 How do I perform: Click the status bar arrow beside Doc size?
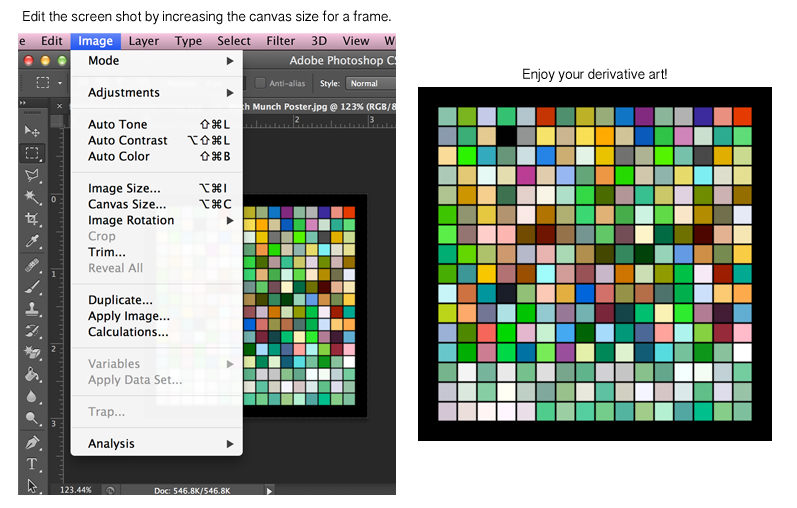coord(268,490)
